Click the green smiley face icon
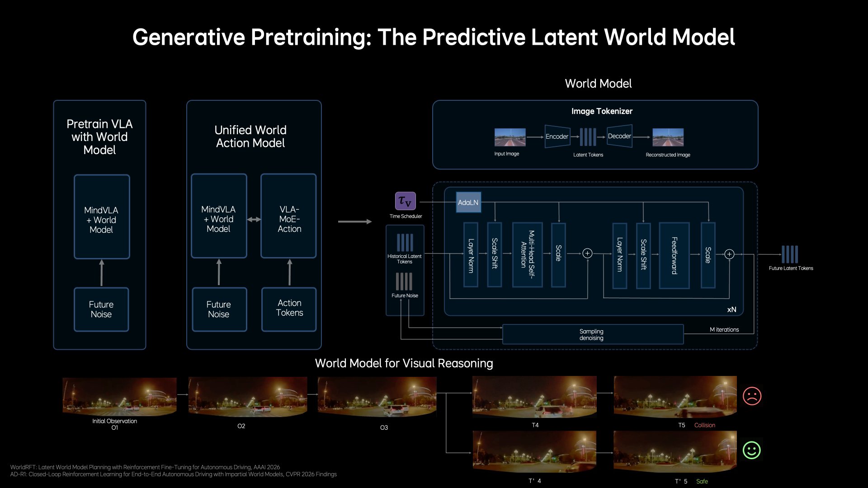Viewport: 868px width, 488px height. point(752,450)
